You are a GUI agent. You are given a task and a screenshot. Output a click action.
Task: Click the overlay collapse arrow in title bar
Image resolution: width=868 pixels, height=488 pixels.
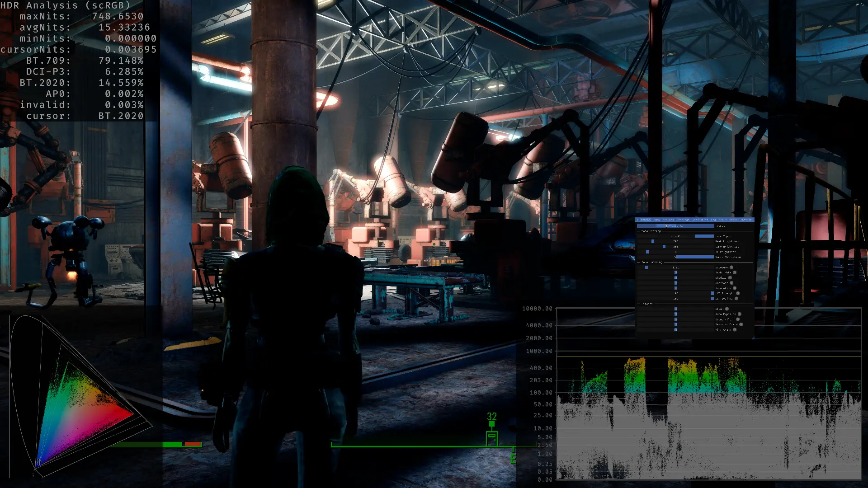637,220
